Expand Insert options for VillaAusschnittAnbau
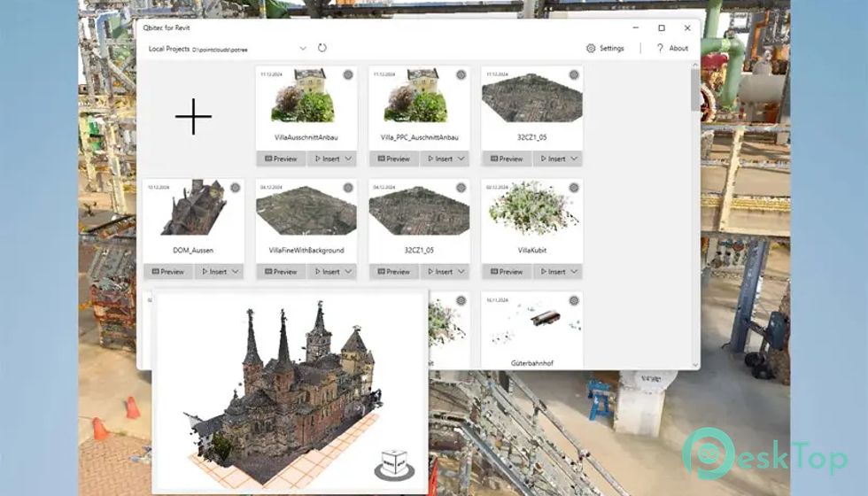 (349, 159)
